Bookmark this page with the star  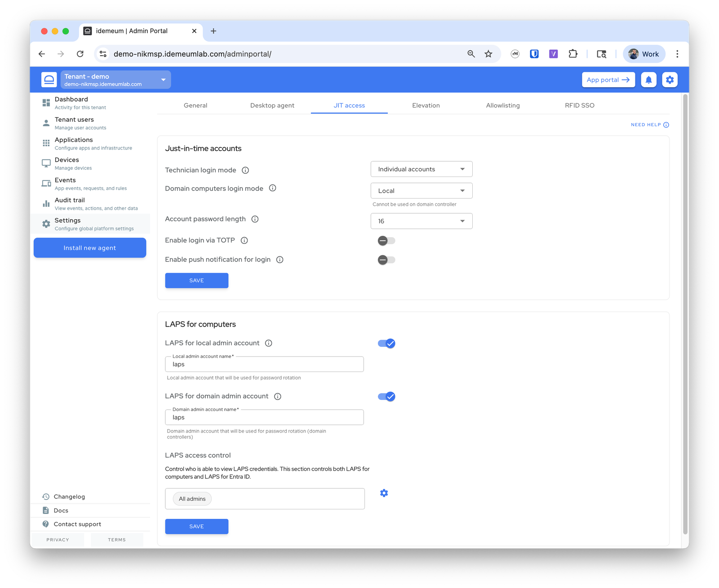488,54
